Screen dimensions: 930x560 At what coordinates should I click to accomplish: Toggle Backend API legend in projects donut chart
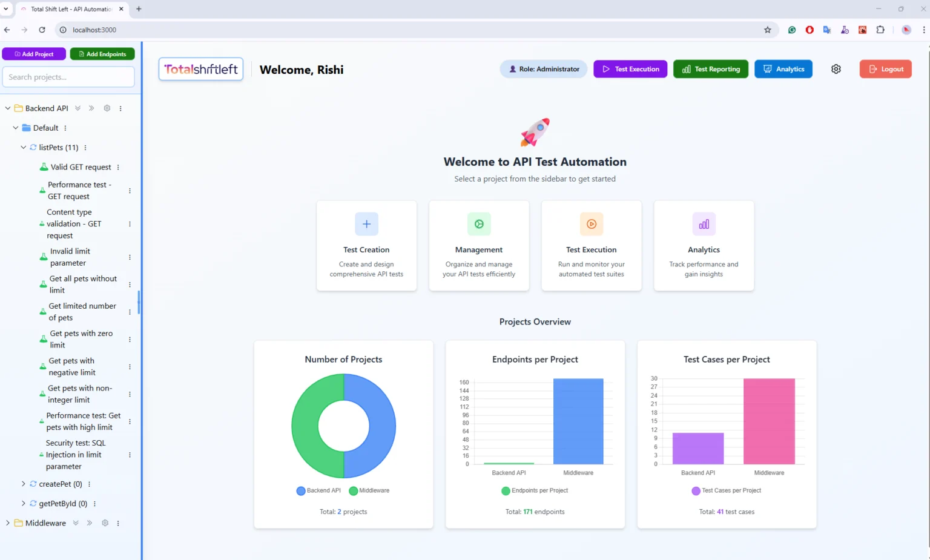(x=318, y=490)
